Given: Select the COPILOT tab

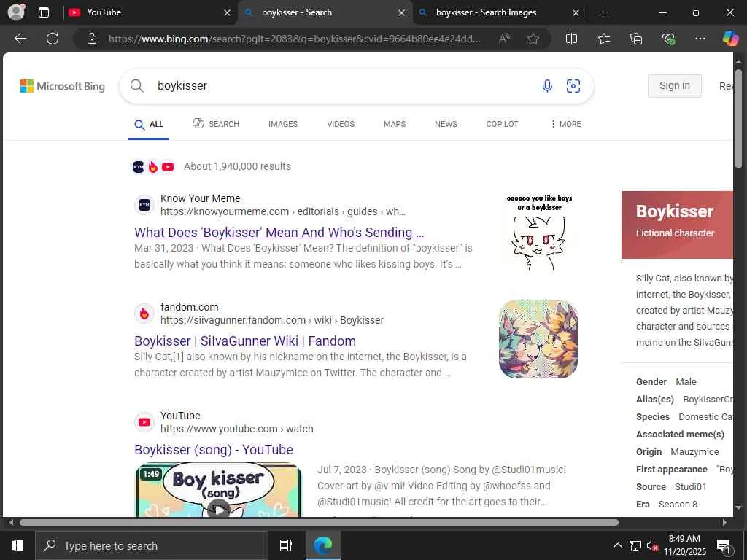Looking at the screenshot, I should tap(502, 124).
